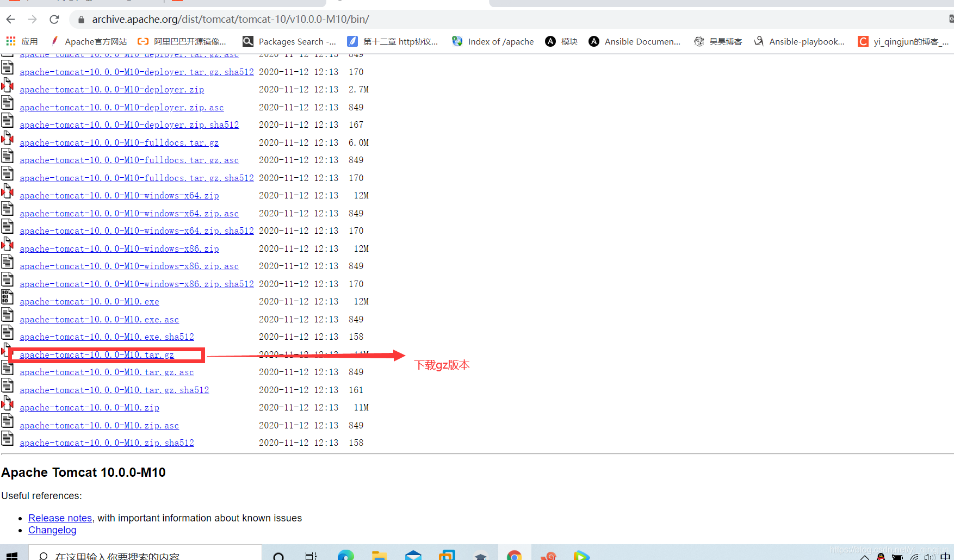Click the archive icon beside windows-x86.zip
The width and height of the screenshot is (954, 560).
[8, 245]
